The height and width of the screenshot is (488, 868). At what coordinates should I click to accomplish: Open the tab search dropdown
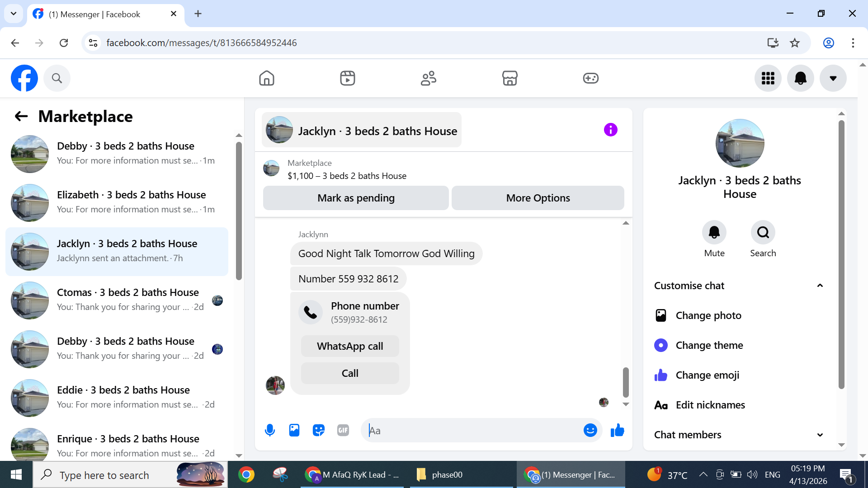point(14,14)
